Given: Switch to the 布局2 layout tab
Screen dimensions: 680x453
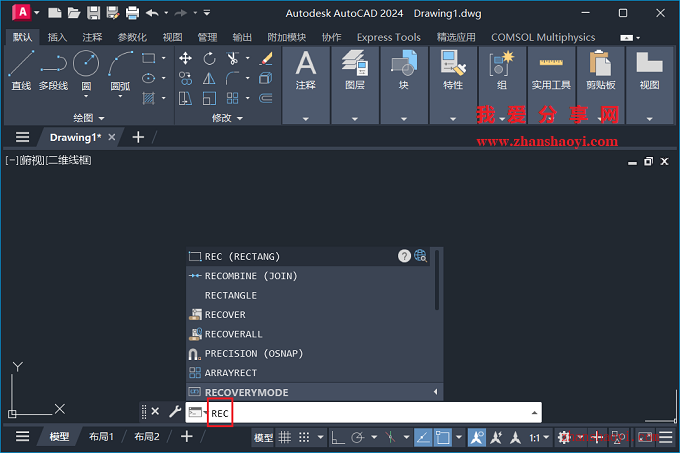Looking at the screenshot, I should pos(147,437).
